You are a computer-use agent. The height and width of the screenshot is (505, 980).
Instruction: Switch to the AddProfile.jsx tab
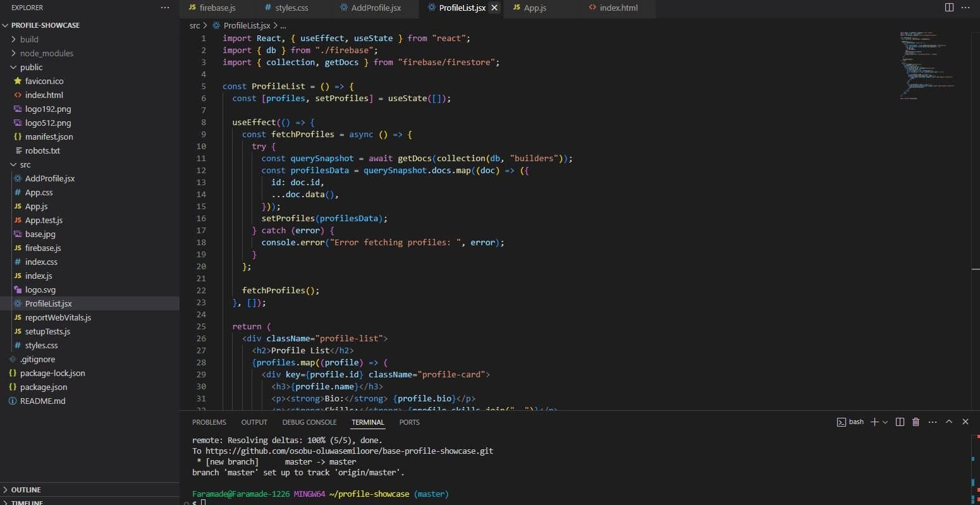tap(371, 8)
